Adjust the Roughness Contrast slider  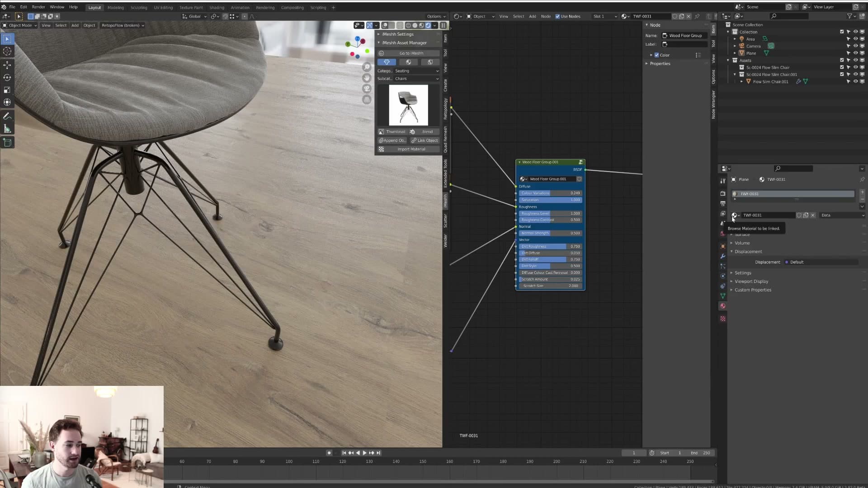click(x=550, y=220)
